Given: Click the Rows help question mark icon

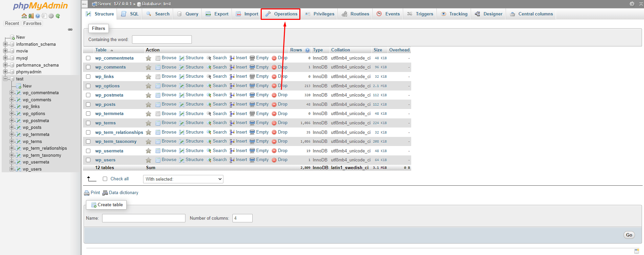Looking at the screenshot, I should coord(307,50).
